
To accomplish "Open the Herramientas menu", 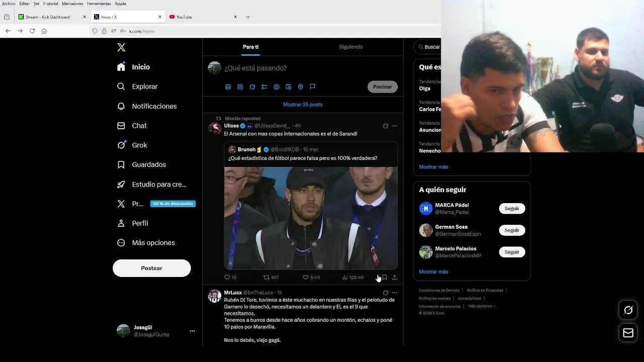I will point(99,4).
